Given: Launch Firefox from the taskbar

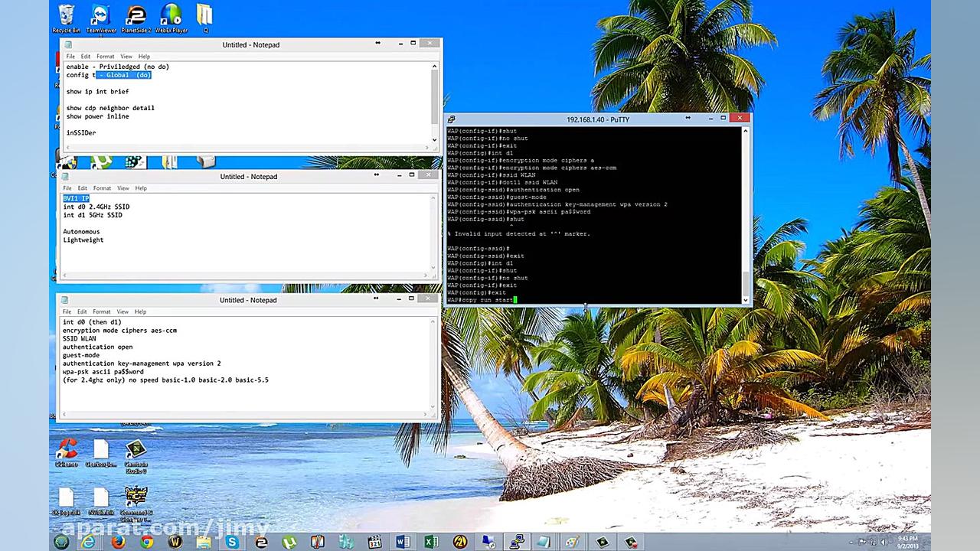Looking at the screenshot, I should pyautogui.click(x=118, y=543).
